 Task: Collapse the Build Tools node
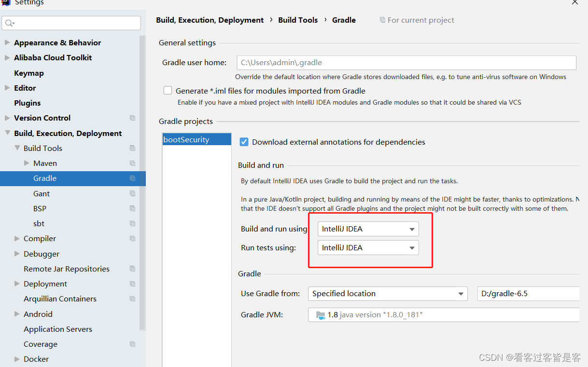[17, 148]
